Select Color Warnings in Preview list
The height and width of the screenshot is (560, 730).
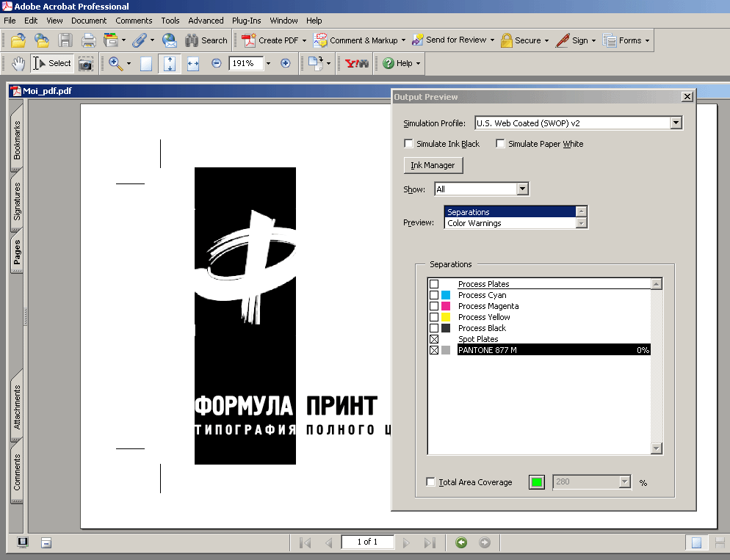click(x=510, y=223)
